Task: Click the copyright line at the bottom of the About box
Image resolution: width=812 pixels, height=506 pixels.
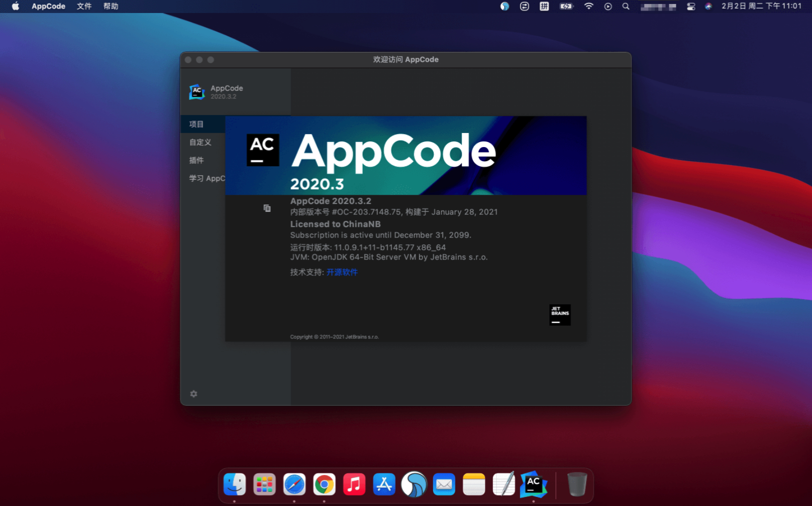Action: click(334, 337)
